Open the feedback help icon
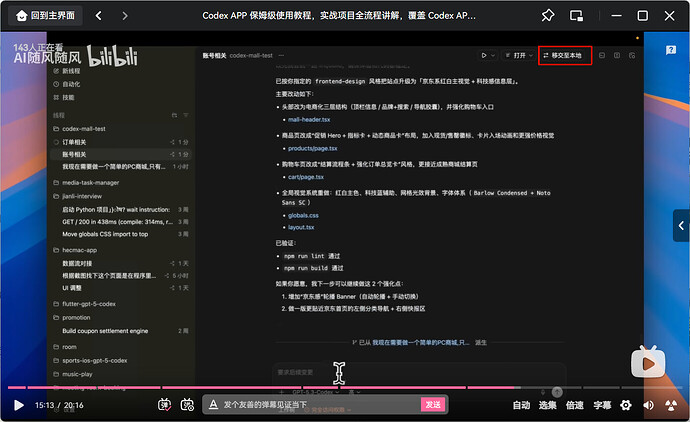Viewport: 690px width, 422px height. coord(671,50)
